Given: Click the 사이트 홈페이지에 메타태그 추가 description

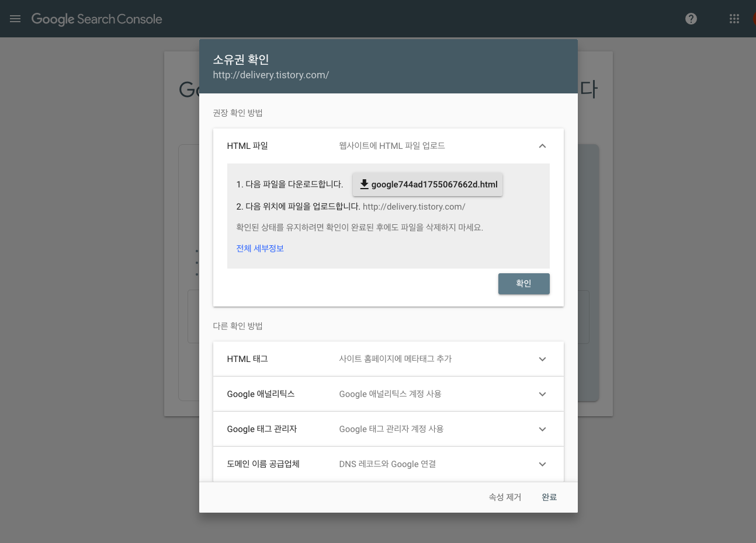Looking at the screenshot, I should coord(396,359).
